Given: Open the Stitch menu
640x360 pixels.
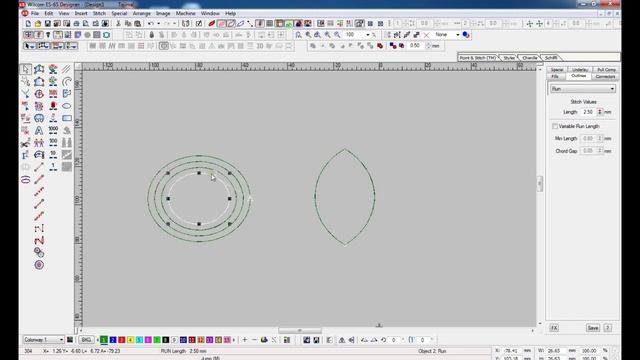Looking at the screenshot, I should tap(99, 13).
